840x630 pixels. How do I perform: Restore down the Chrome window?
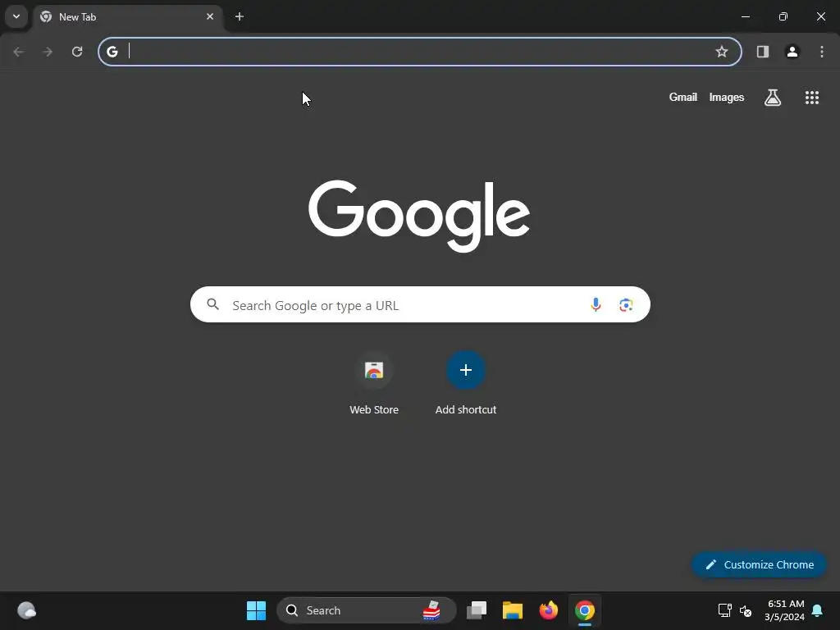pyautogui.click(x=783, y=16)
